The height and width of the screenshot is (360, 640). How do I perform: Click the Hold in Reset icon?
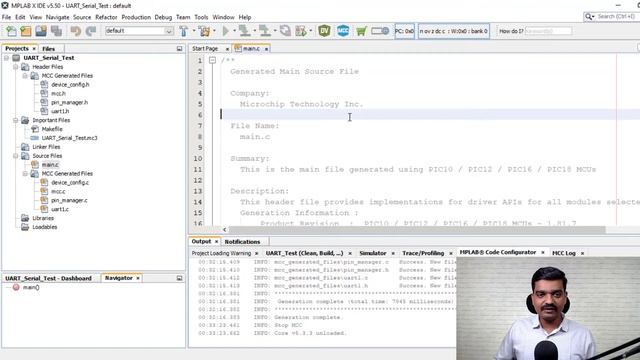(285, 31)
